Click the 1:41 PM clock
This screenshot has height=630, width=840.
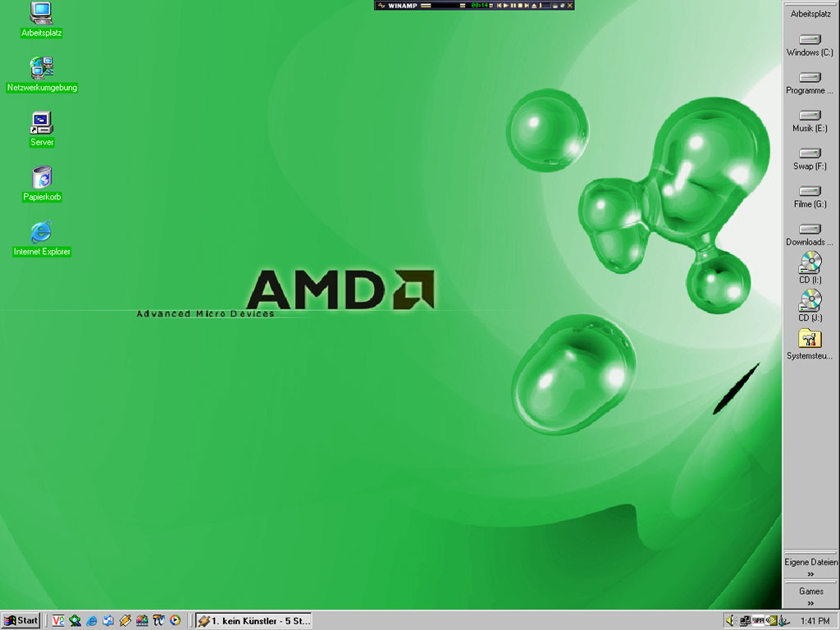(815, 621)
